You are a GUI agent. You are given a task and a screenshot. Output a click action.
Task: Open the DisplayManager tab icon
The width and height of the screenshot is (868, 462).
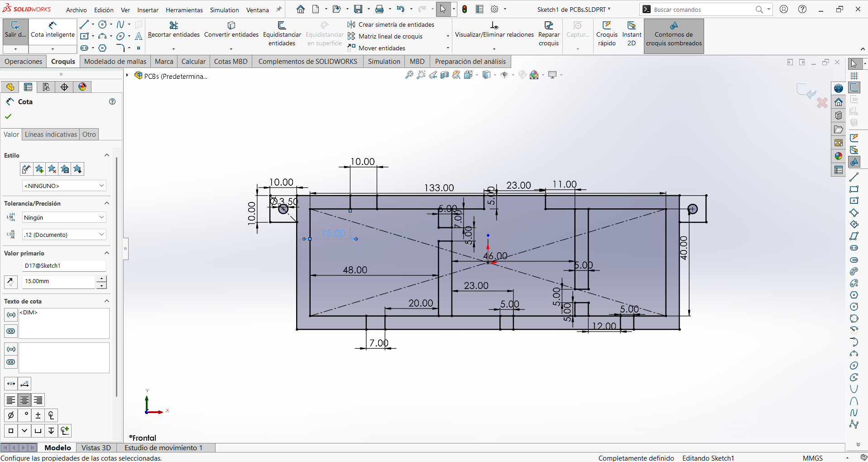[x=82, y=87]
